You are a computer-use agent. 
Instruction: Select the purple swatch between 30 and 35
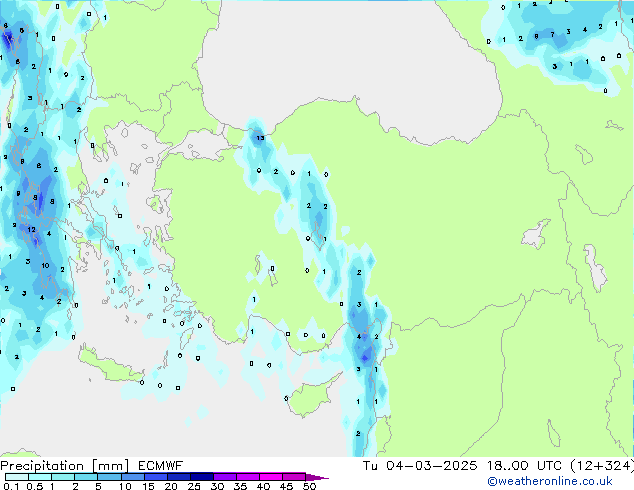click(x=229, y=477)
